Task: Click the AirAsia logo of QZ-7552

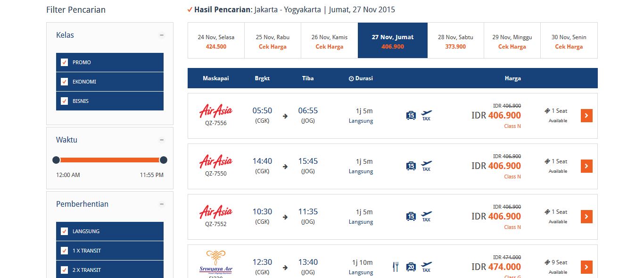Action: [x=216, y=212]
